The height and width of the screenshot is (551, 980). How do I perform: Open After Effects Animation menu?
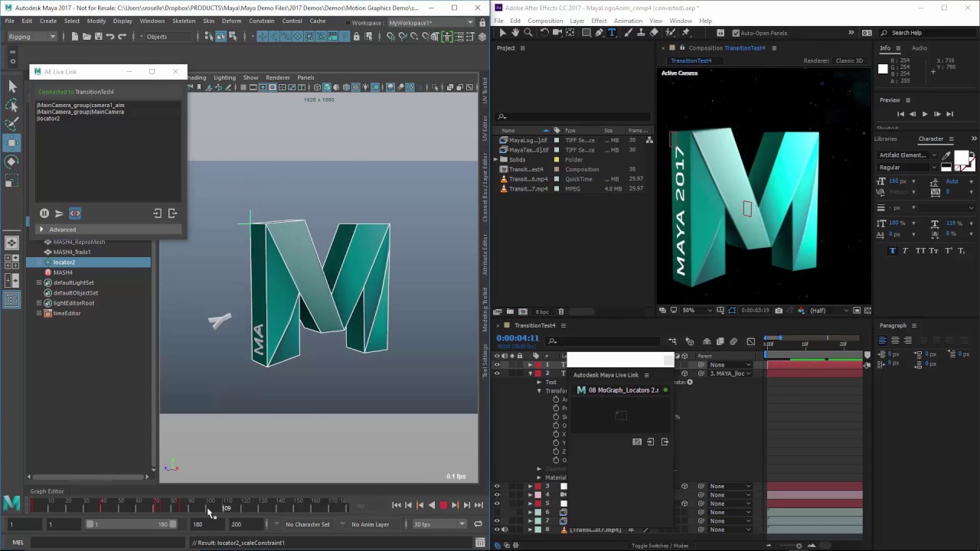click(x=628, y=21)
